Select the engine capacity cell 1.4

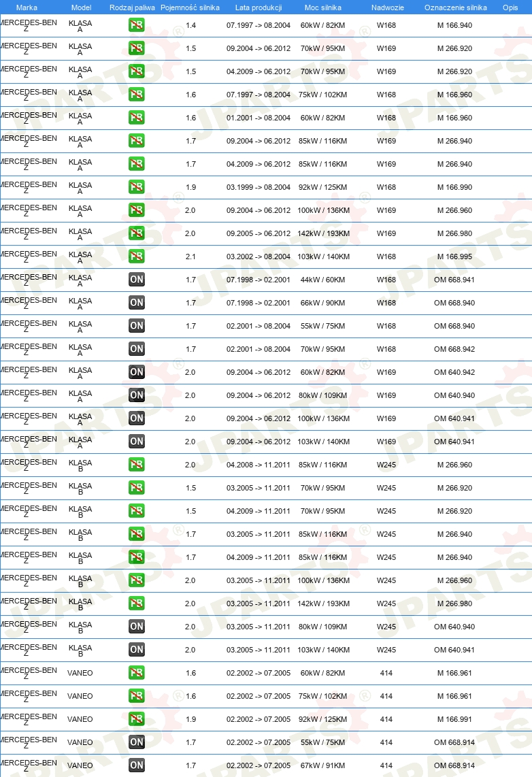190,25
